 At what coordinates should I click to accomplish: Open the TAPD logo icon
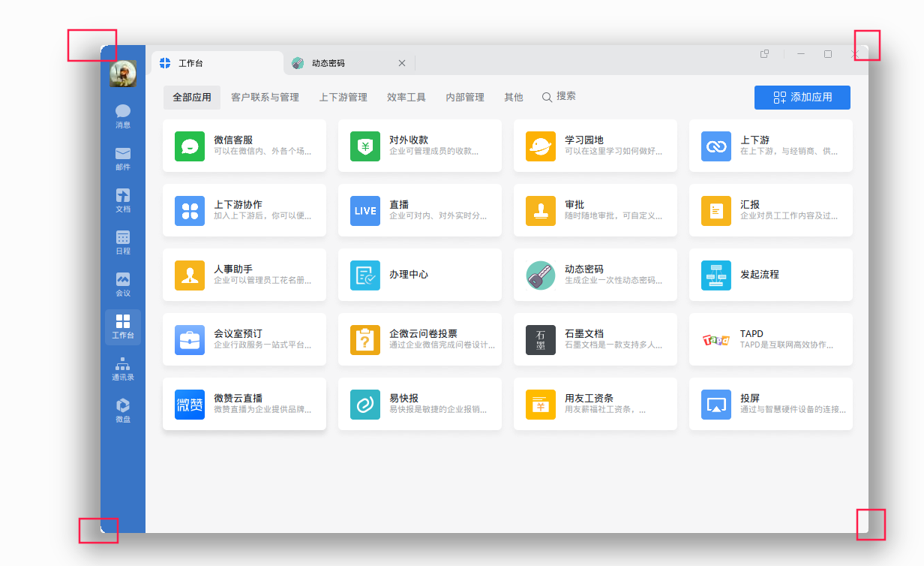[x=716, y=340]
